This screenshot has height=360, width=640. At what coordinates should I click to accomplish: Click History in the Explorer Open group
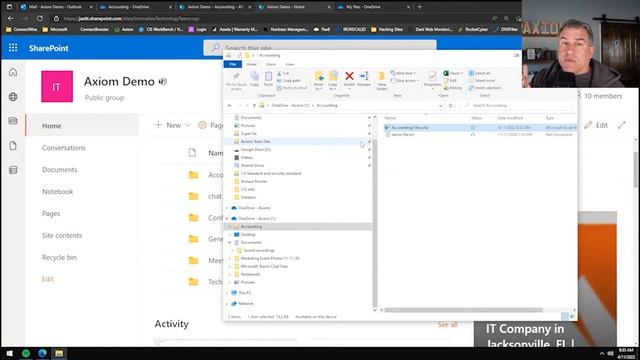tap(453, 88)
